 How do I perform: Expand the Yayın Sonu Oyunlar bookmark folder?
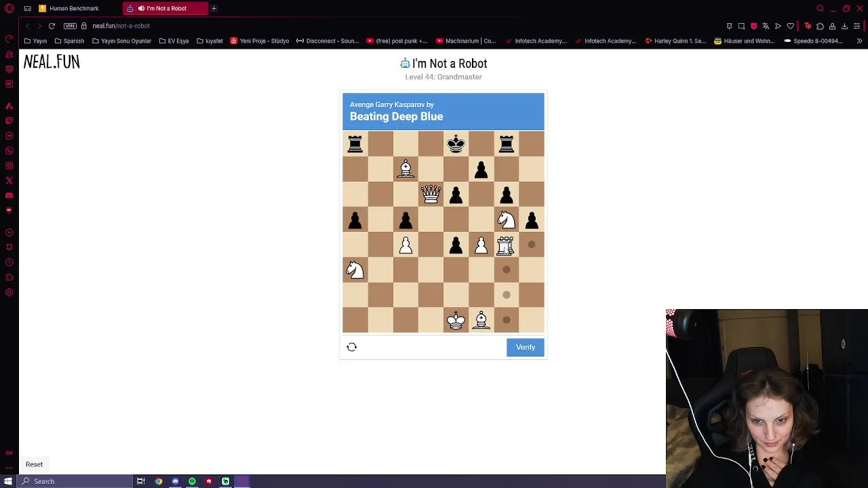click(x=121, y=41)
